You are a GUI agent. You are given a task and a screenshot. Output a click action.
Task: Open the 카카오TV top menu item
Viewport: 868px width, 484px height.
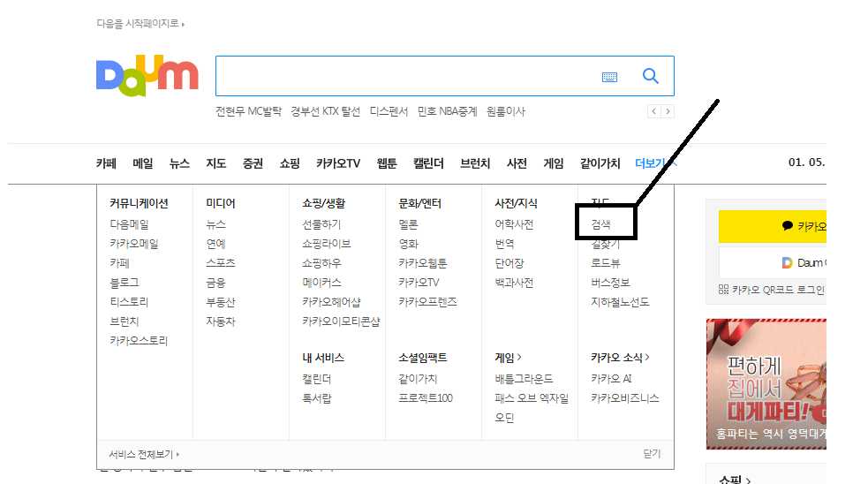[338, 163]
